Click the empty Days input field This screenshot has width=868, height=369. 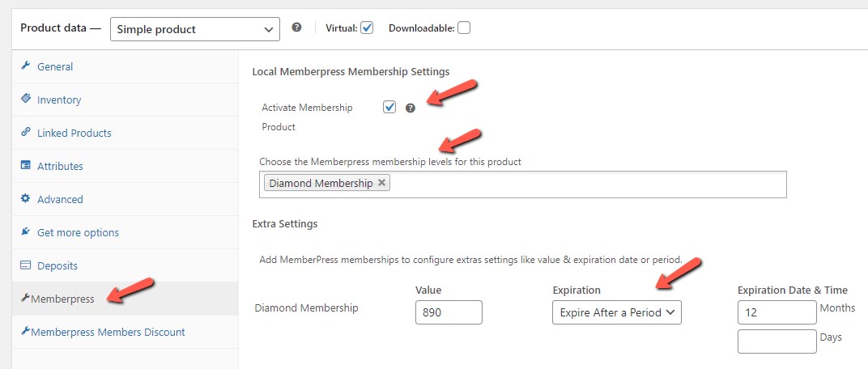pyautogui.click(x=777, y=341)
